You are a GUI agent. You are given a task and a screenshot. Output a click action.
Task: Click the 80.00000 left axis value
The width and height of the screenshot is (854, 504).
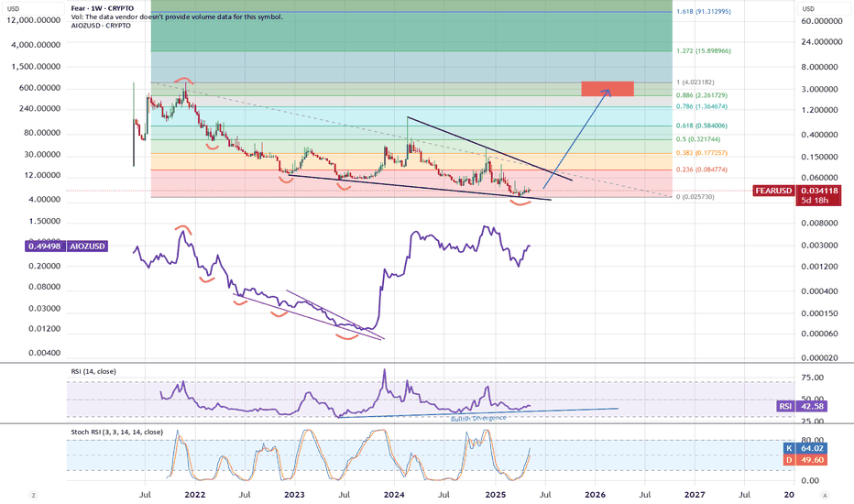tap(42, 133)
